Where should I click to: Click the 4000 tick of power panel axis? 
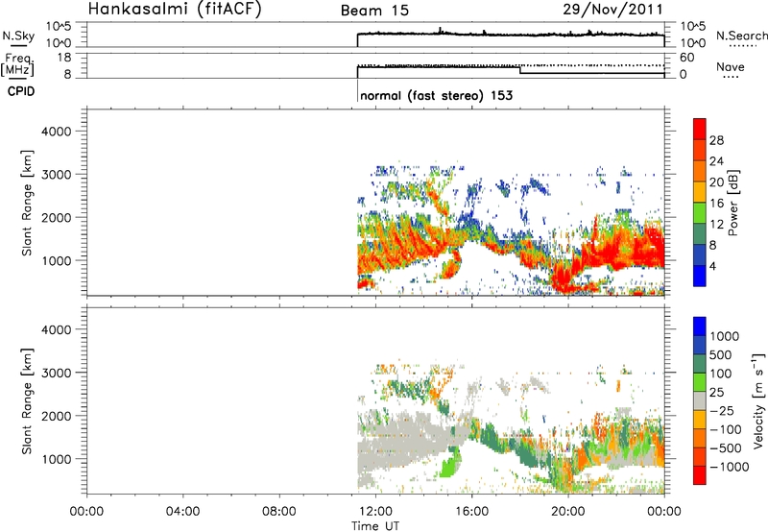tap(57, 132)
